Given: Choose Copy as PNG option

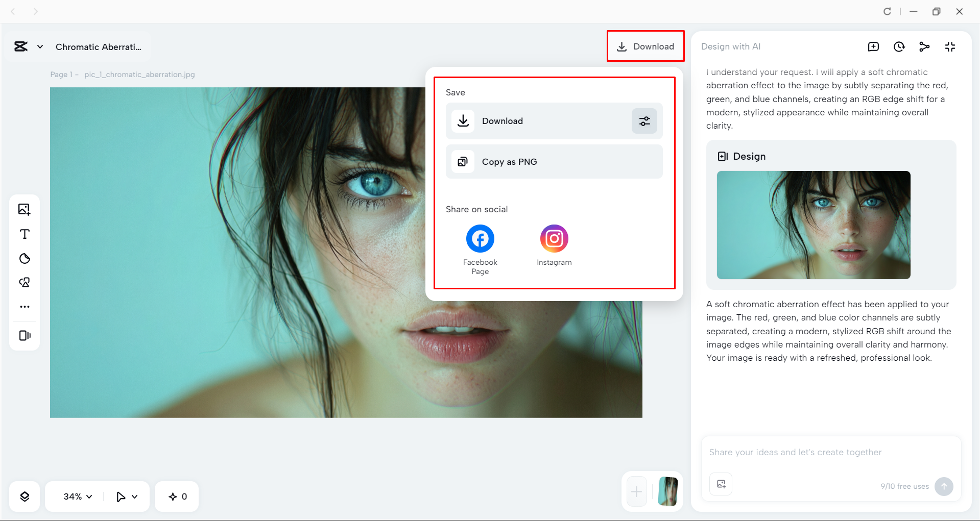Looking at the screenshot, I should (554, 162).
